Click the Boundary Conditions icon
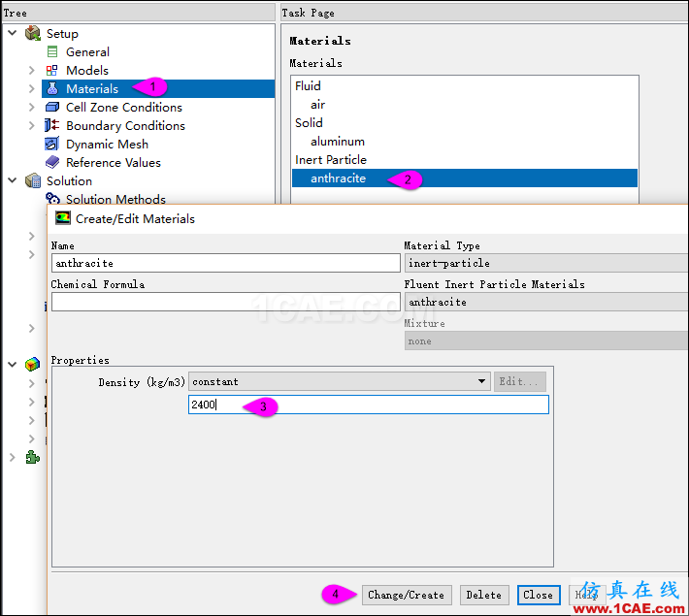Image resolution: width=689 pixels, height=616 pixels. (51, 125)
